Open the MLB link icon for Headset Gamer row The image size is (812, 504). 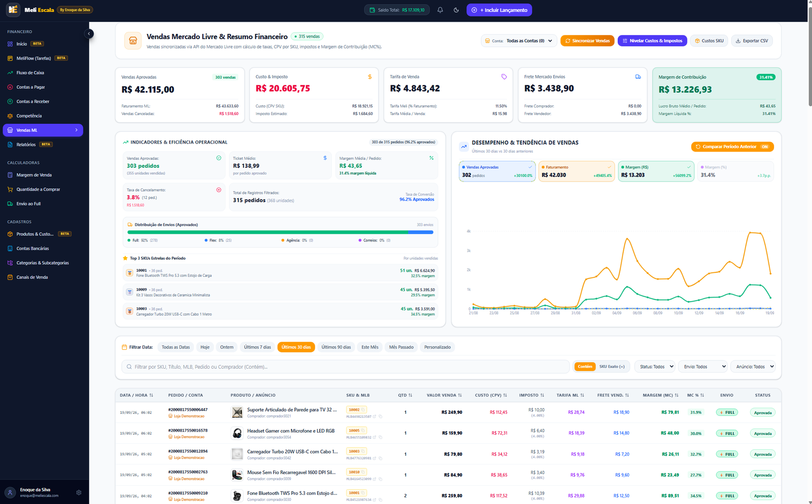[x=375, y=437]
